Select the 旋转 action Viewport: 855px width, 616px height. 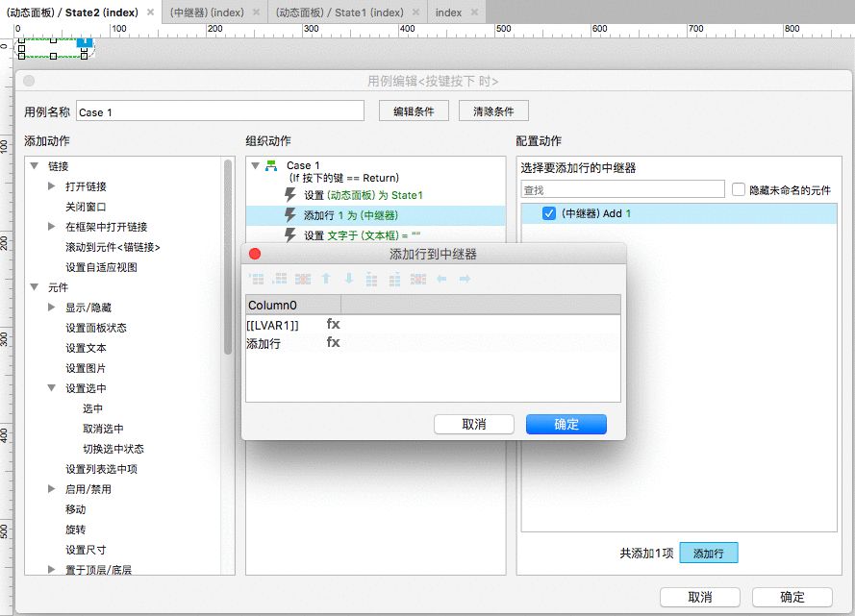75,529
